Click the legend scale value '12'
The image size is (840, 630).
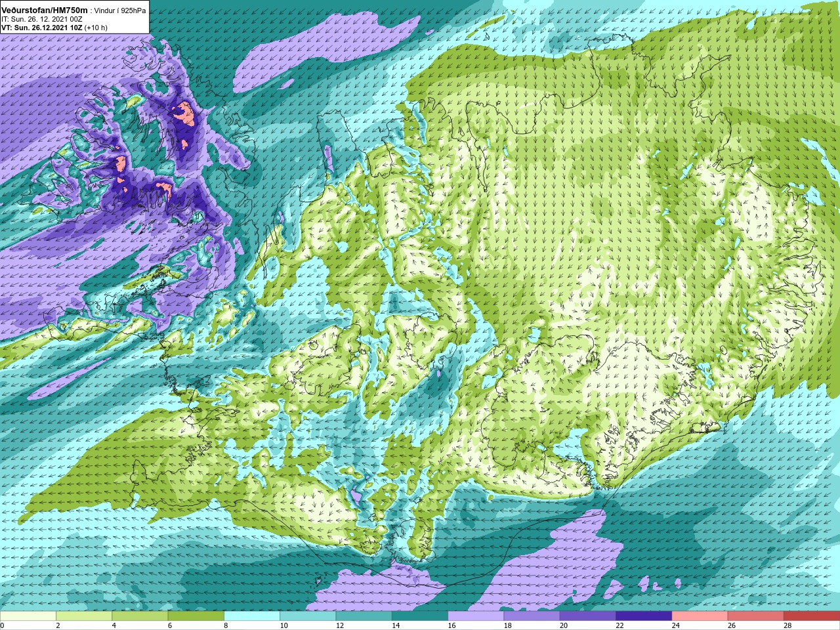pyautogui.click(x=340, y=625)
